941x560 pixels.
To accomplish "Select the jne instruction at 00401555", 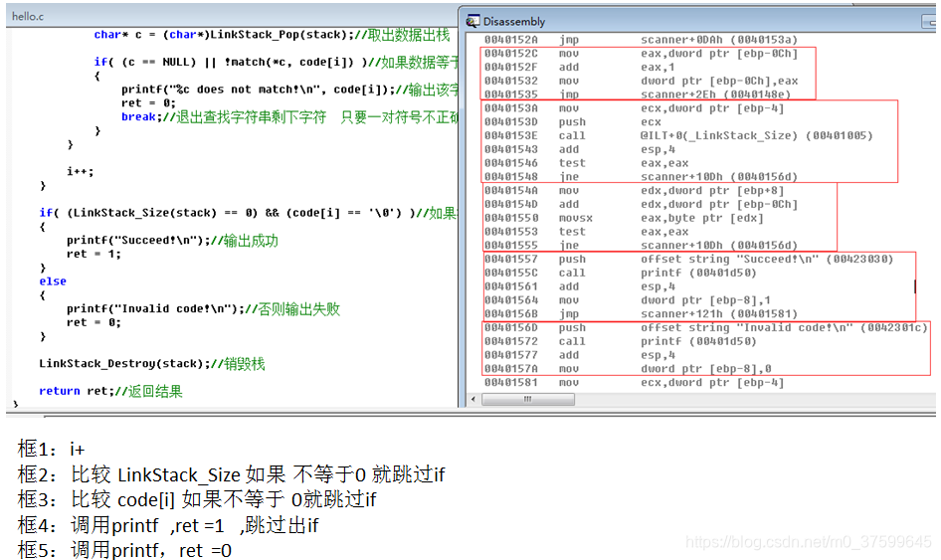I will tap(641, 246).
